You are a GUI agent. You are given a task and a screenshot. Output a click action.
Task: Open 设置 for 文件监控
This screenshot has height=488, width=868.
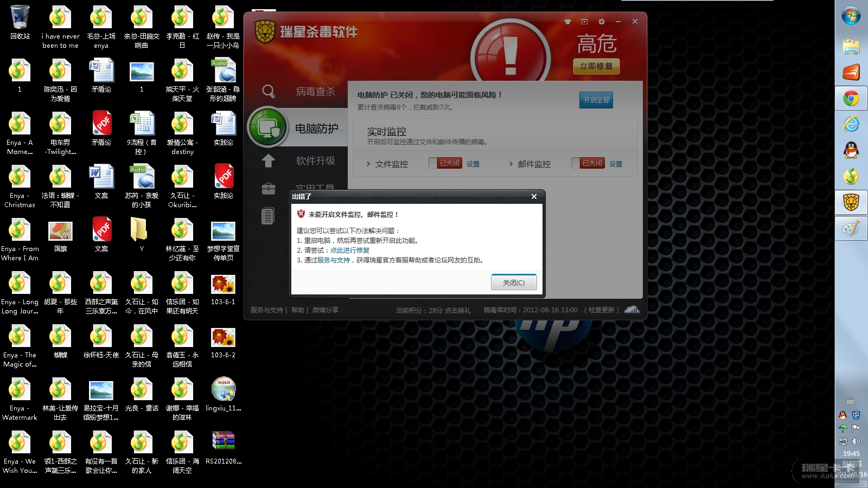[473, 164]
